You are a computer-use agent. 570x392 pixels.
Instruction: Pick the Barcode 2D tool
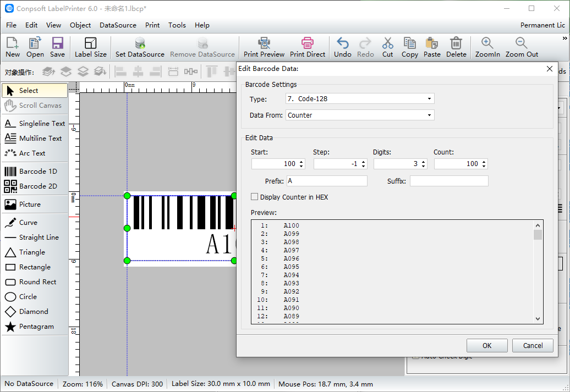[x=35, y=186]
